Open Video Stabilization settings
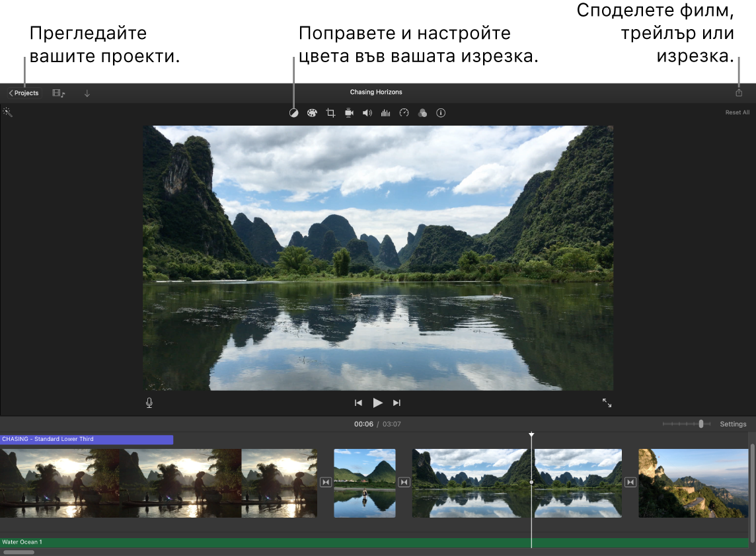The height and width of the screenshot is (556, 756). pos(349,112)
